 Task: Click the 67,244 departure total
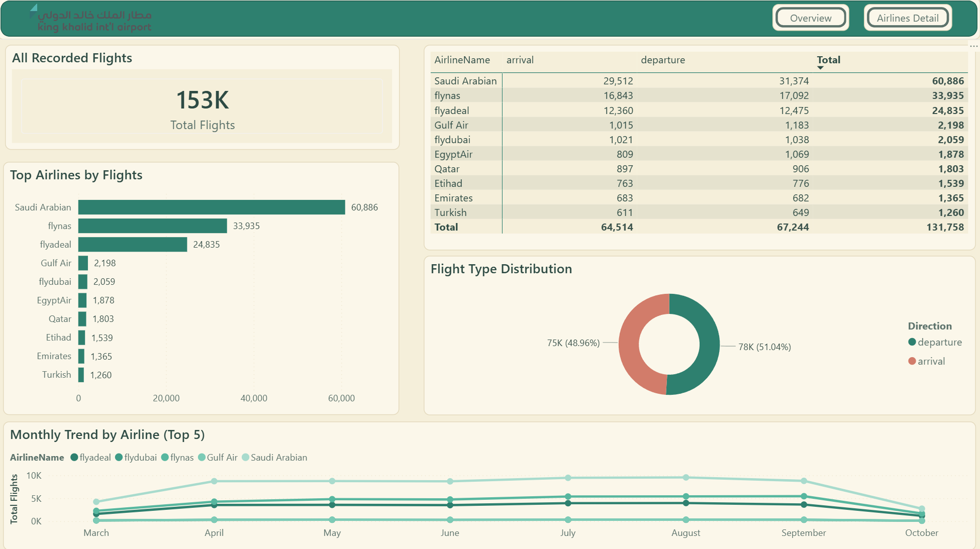coord(793,227)
